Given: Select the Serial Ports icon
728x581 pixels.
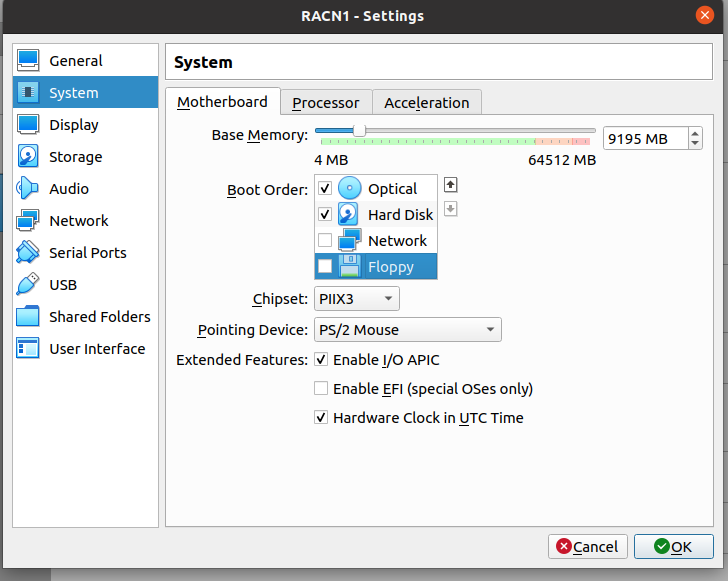Looking at the screenshot, I should (x=27, y=252).
